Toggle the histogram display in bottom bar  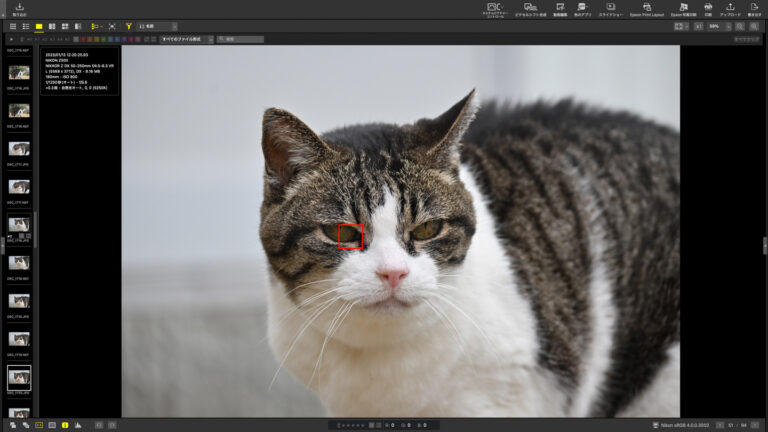click(x=78, y=425)
